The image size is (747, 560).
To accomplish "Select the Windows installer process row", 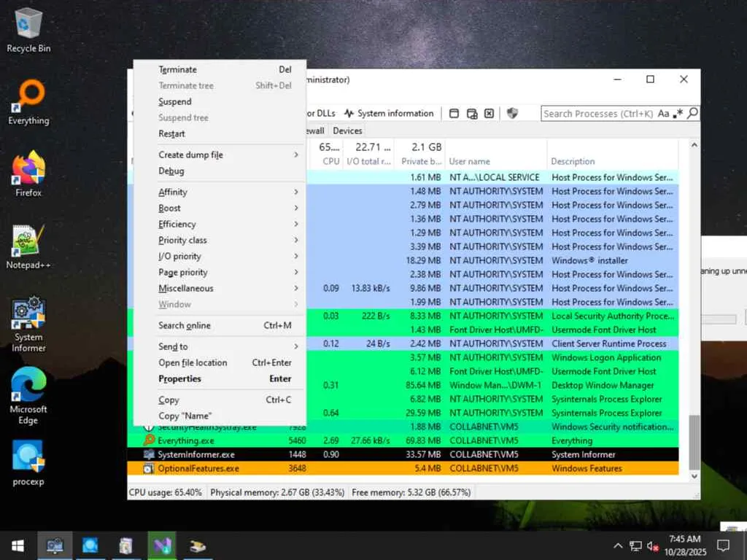I will coord(492,260).
